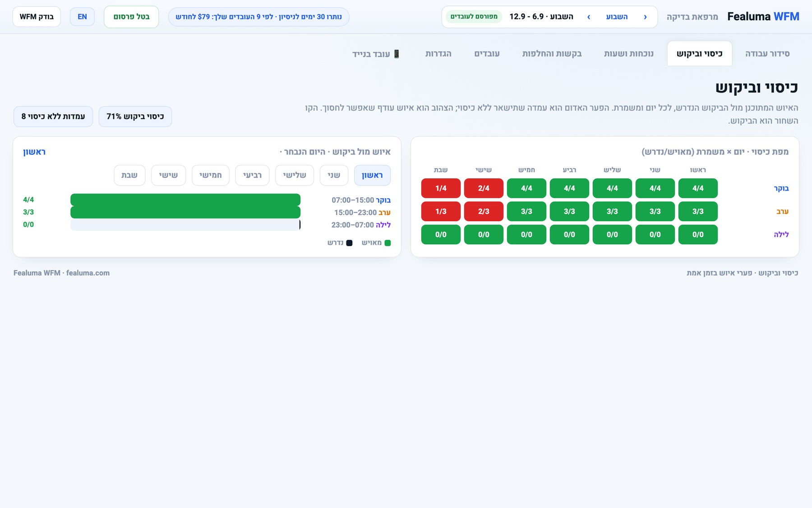Switch language to EN
Screen dimensions: 812x508
coord(82,17)
